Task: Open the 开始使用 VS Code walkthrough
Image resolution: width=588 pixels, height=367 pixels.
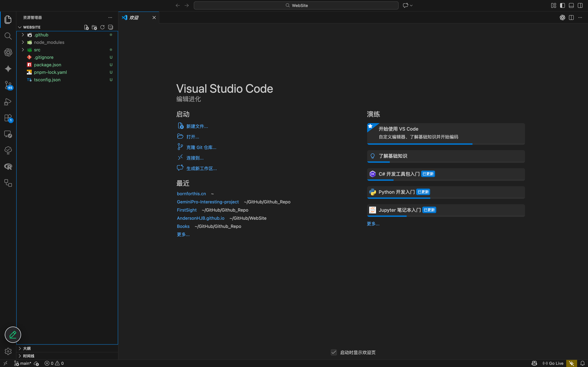Action: pyautogui.click(x=446, y=134)
